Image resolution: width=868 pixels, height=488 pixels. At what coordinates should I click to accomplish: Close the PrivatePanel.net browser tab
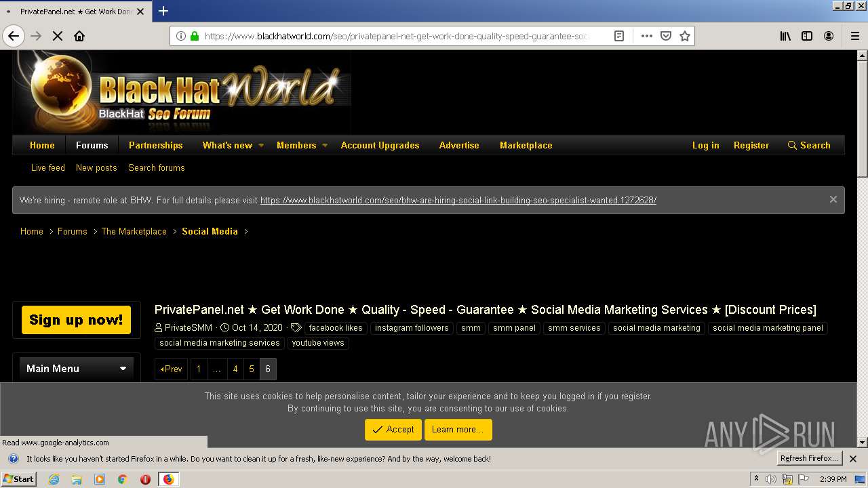(140, 12)
